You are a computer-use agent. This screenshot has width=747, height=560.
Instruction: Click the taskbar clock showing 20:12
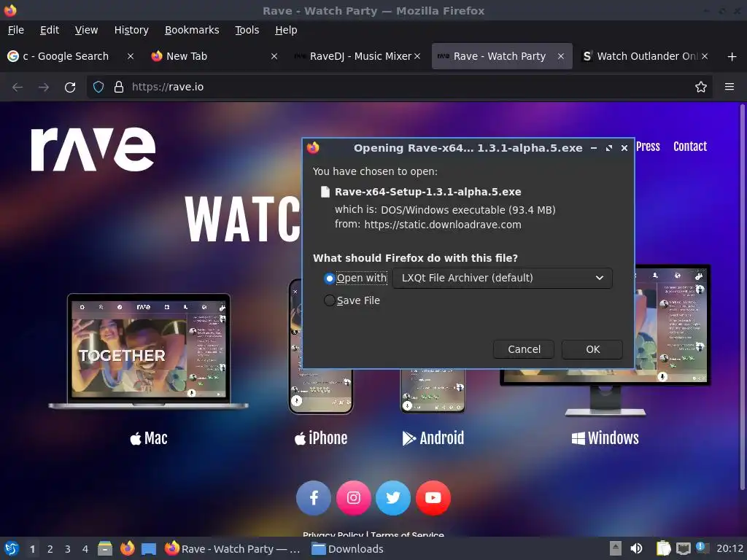pos(729,549)
